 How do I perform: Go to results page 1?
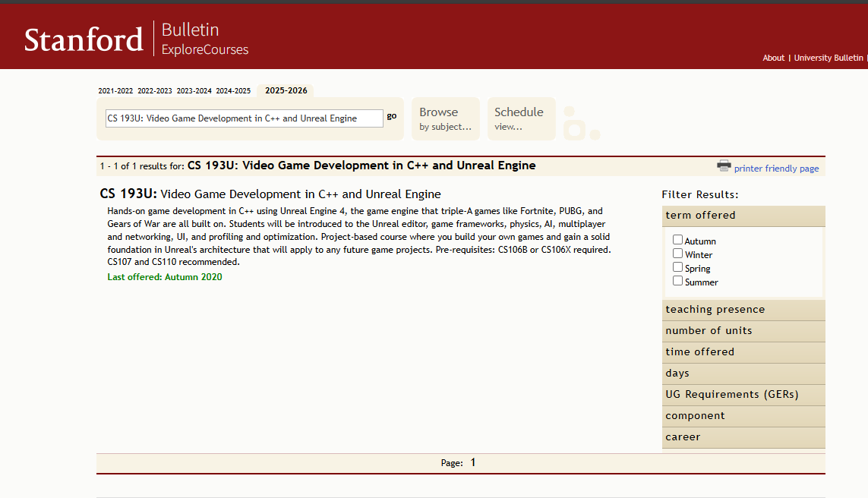point(473,462)
